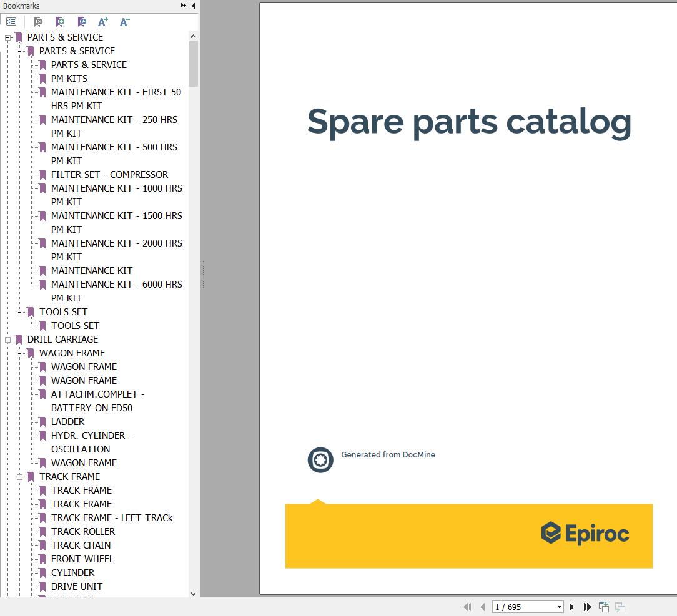Screen dimensions: 677x616
Task: Collapse the outermost PARTS & SERVICE tree node
Action: 7,37
